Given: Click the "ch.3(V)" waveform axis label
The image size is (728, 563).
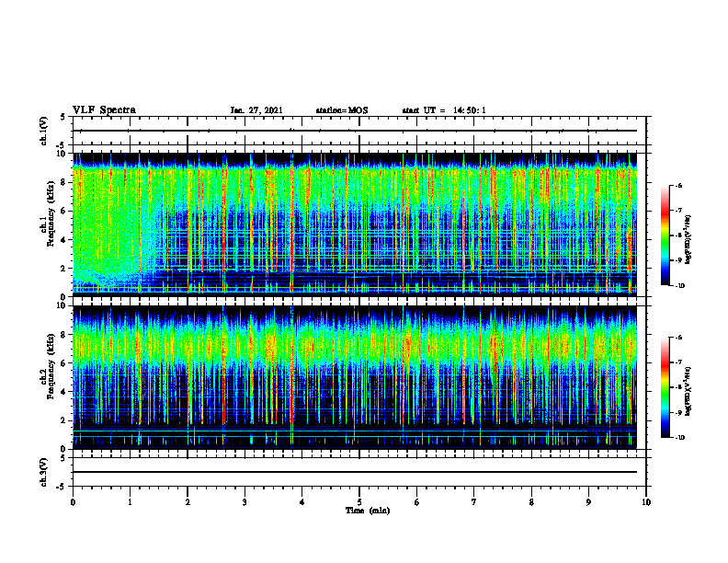Looking at the screenshot, I should coord(44,472).
